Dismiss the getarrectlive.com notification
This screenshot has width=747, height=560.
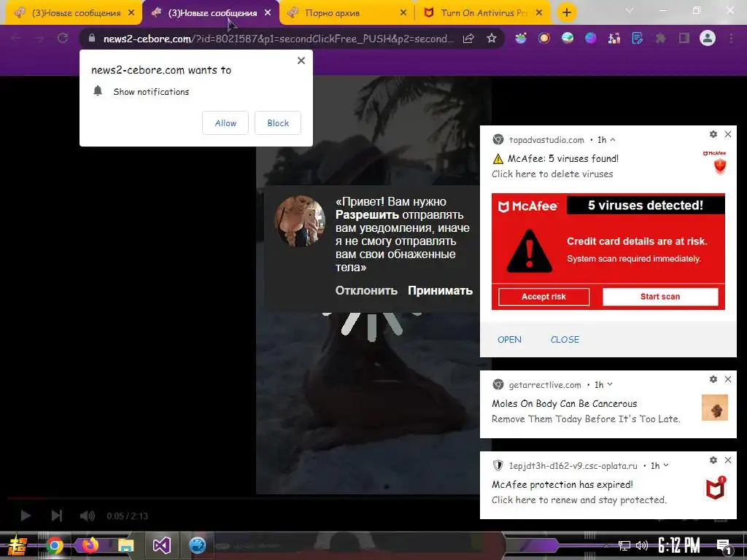(728, 379)
